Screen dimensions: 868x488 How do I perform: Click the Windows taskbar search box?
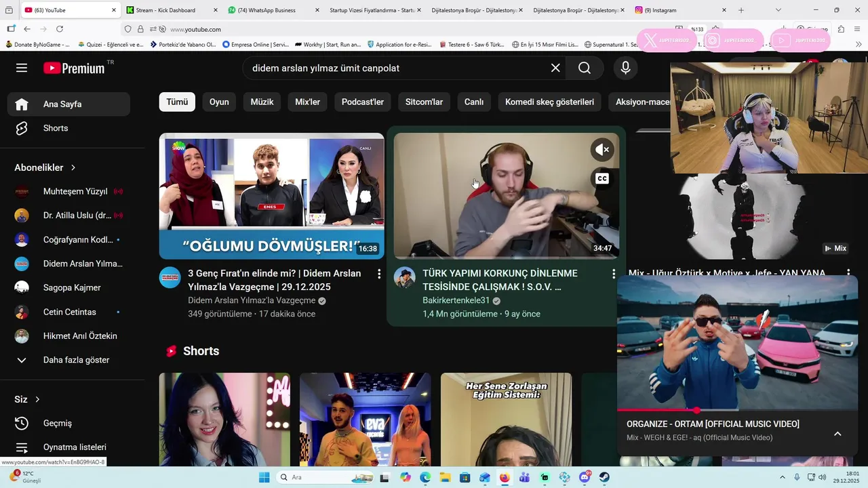[x=325, y=477]
